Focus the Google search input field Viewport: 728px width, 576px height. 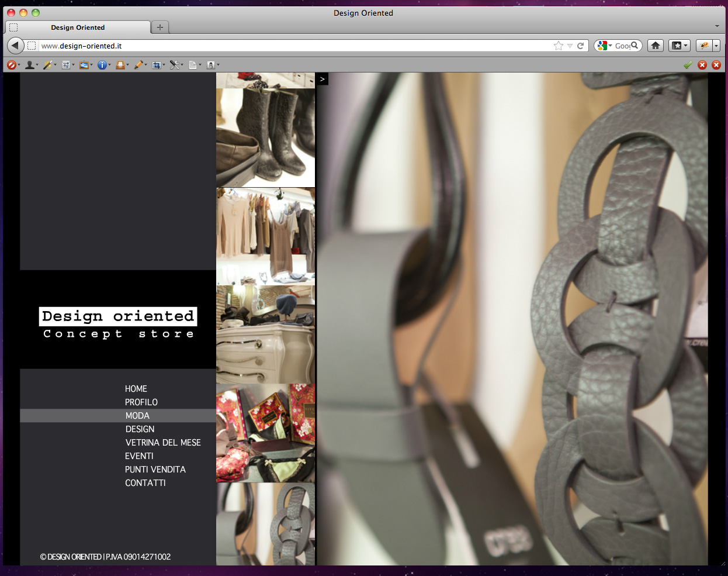622,46
